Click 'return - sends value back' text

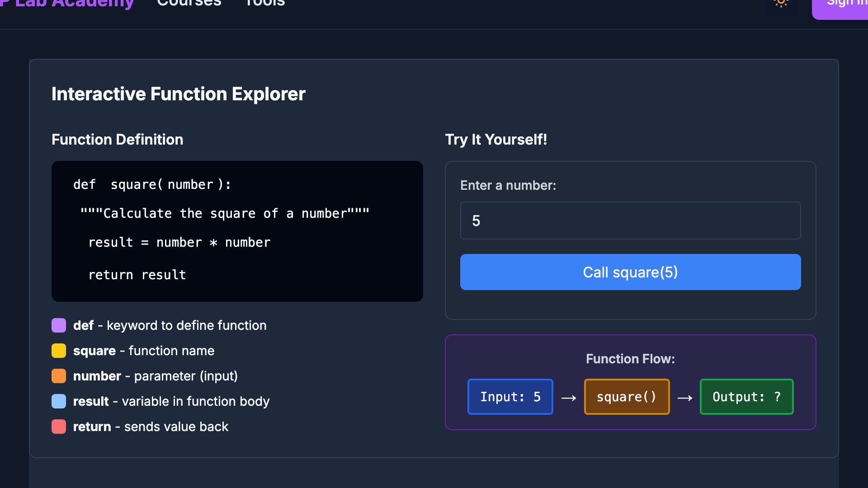[x=151, y=427]
